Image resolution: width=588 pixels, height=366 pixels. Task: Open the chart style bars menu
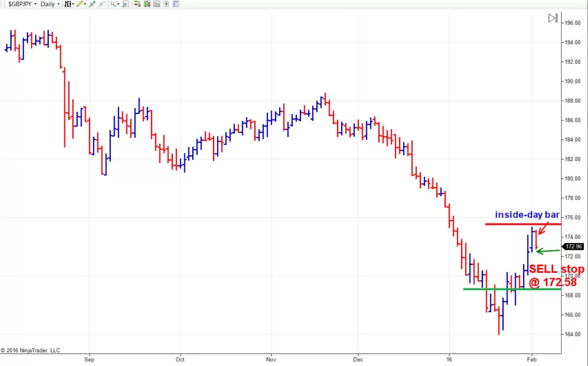[69, 4]
